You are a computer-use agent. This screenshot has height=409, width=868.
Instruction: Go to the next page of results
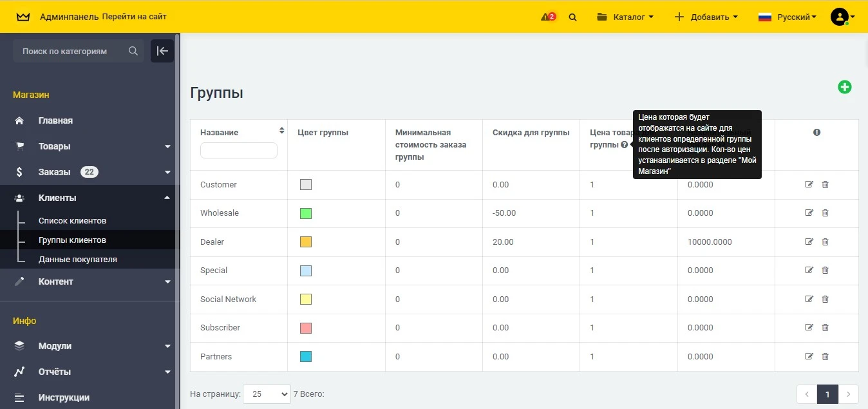tap(848, 394)
